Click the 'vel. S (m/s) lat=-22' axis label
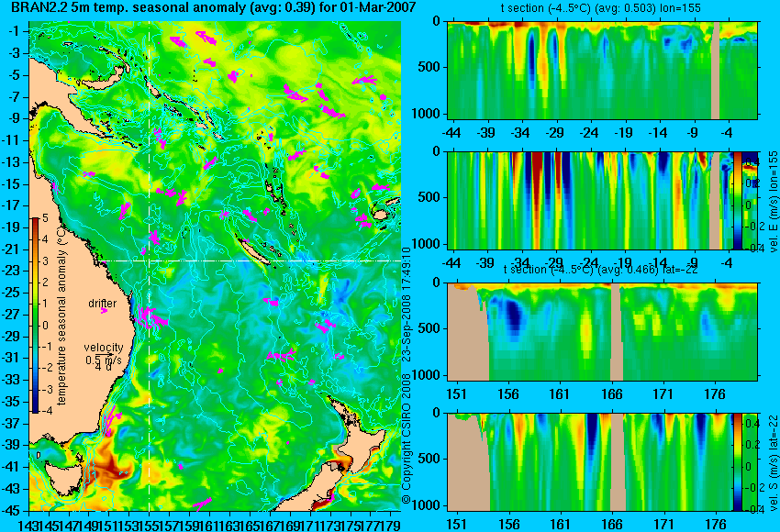 click(x=774, y=462)
